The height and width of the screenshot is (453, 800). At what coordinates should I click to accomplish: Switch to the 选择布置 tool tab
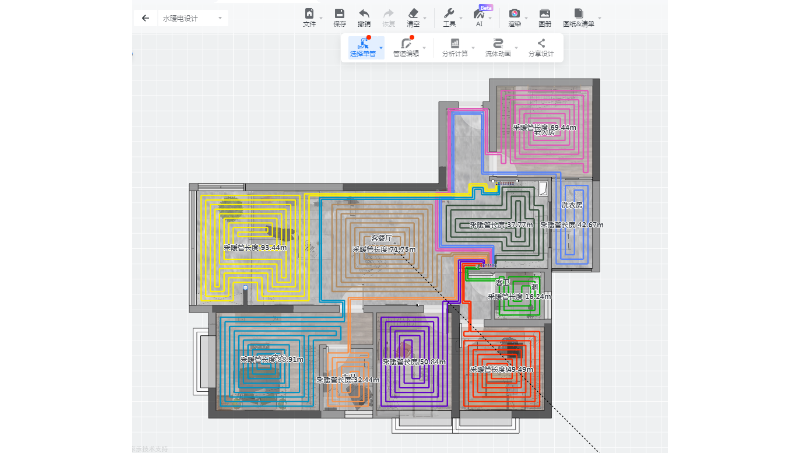[x=362, y=47]
